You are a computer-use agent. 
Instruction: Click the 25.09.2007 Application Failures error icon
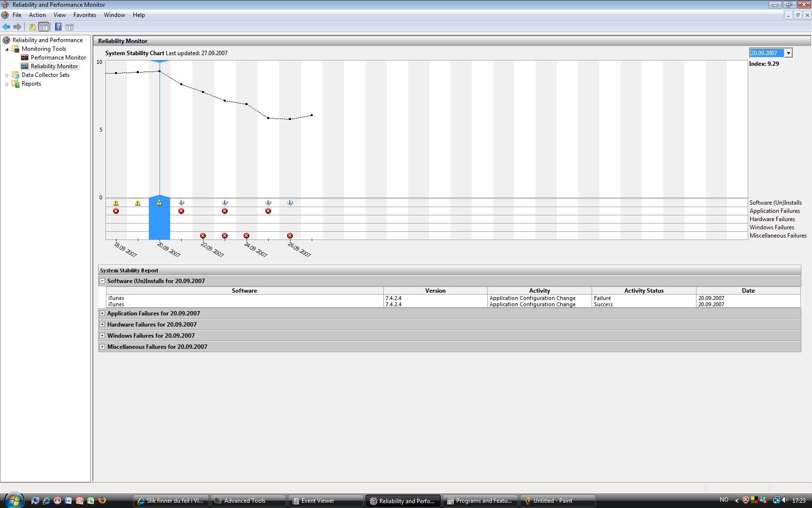click(x=268, y=211)
